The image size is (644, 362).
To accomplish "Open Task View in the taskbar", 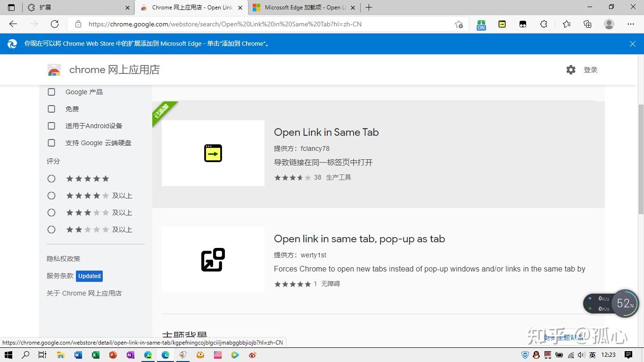I will (42, 355).
